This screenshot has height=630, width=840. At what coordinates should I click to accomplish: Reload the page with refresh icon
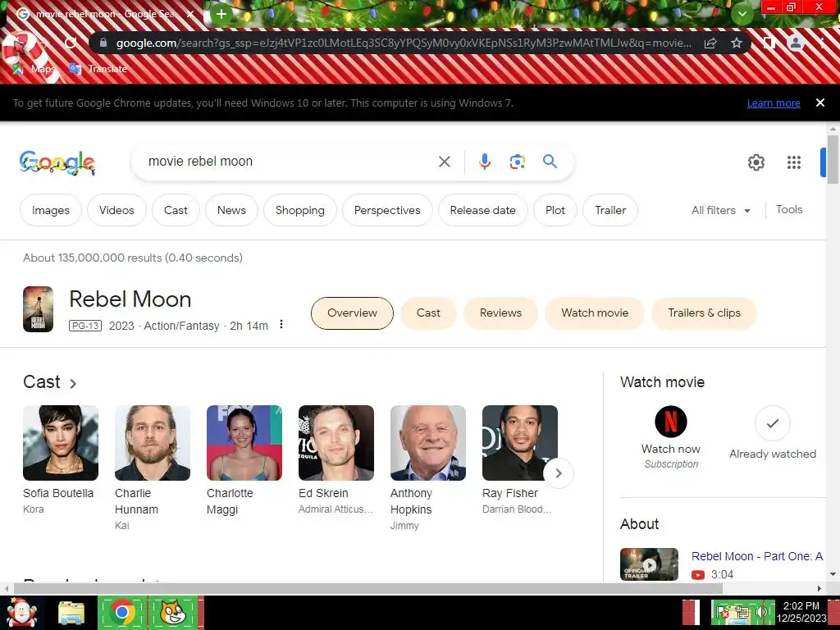[x=71, y=43]
